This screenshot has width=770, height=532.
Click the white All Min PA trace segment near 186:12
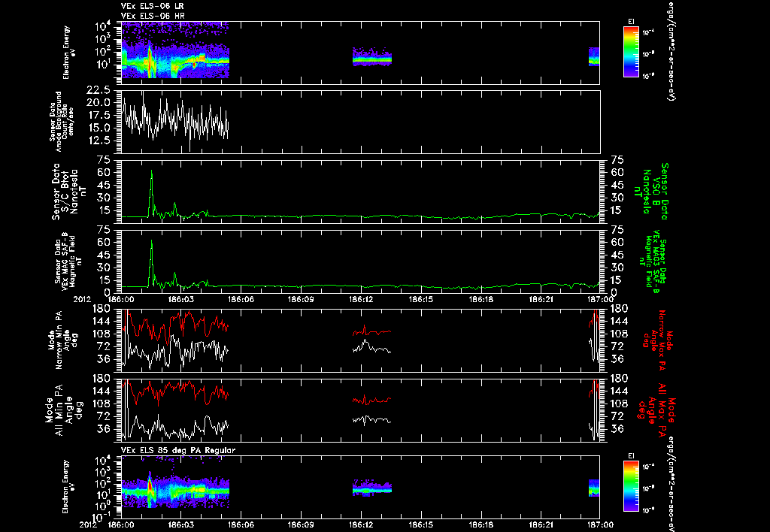click(371, 419)
